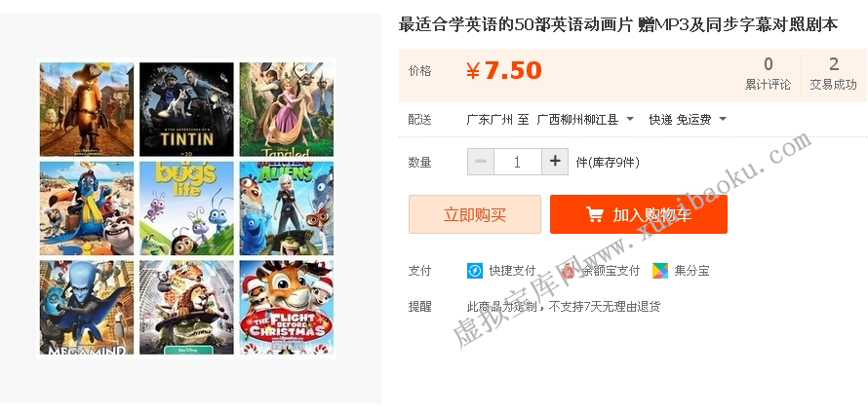
Task: Click the Megamind movie poster
Action: [x=87, y=307]
